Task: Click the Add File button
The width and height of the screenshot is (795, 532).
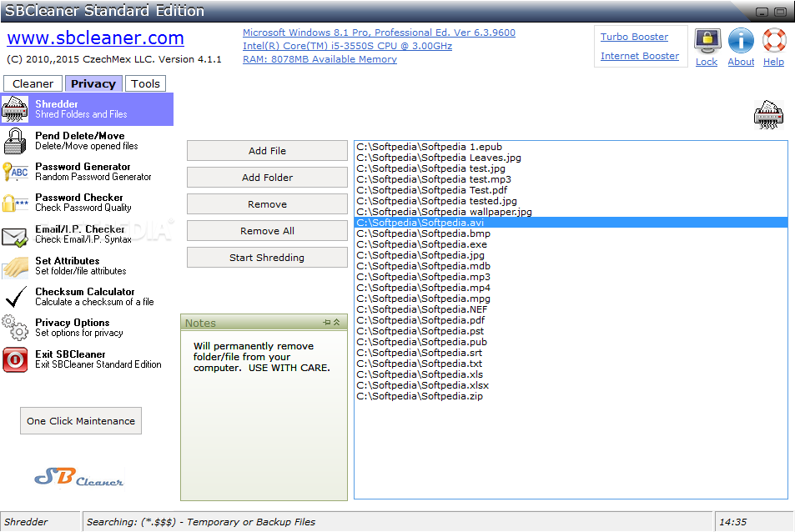Action: pyautogui.click(x=267, y=151)
